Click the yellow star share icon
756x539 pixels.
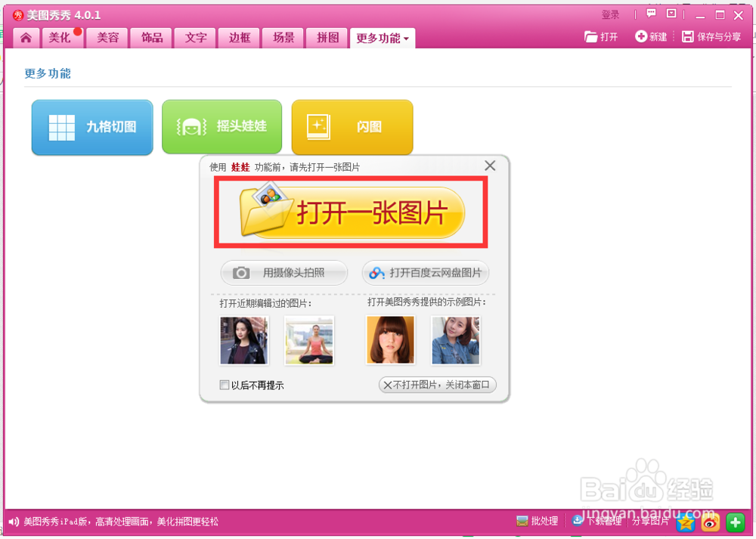click(685, 522)
